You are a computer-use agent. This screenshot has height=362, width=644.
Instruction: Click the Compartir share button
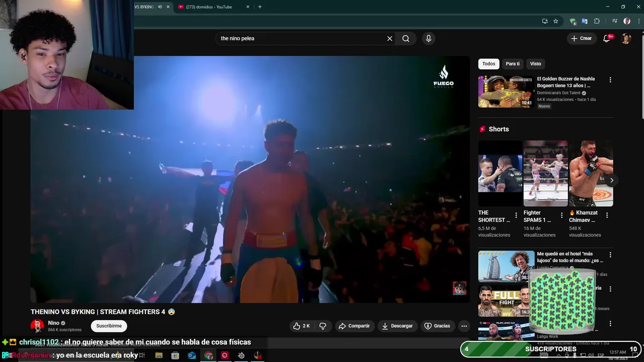tap(354, 326)
